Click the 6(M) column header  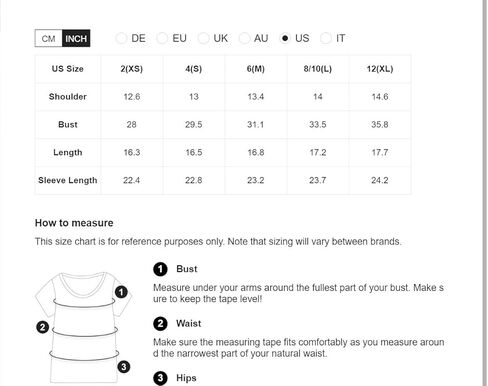256,69
